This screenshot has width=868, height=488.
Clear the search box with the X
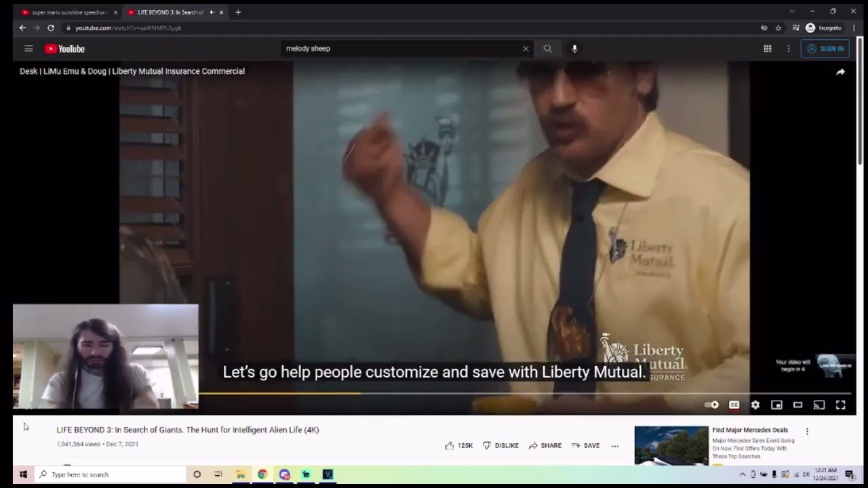coord(526,49)
